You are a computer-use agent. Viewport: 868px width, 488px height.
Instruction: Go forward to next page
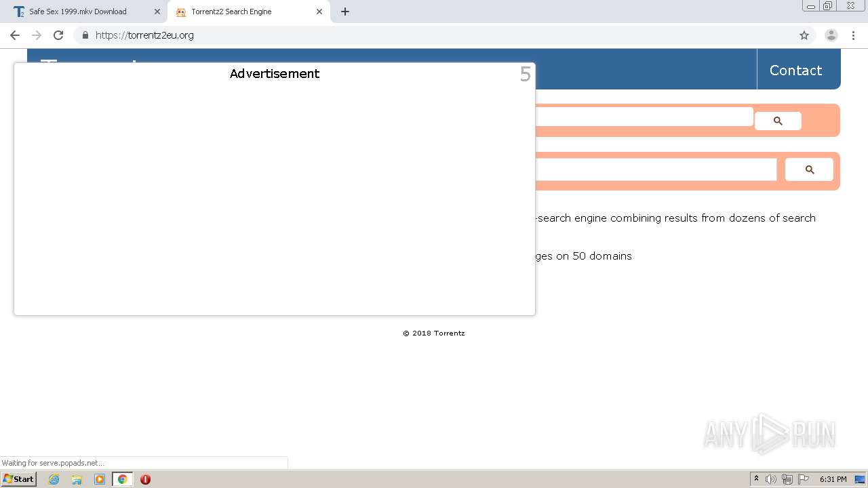point(37,35)
